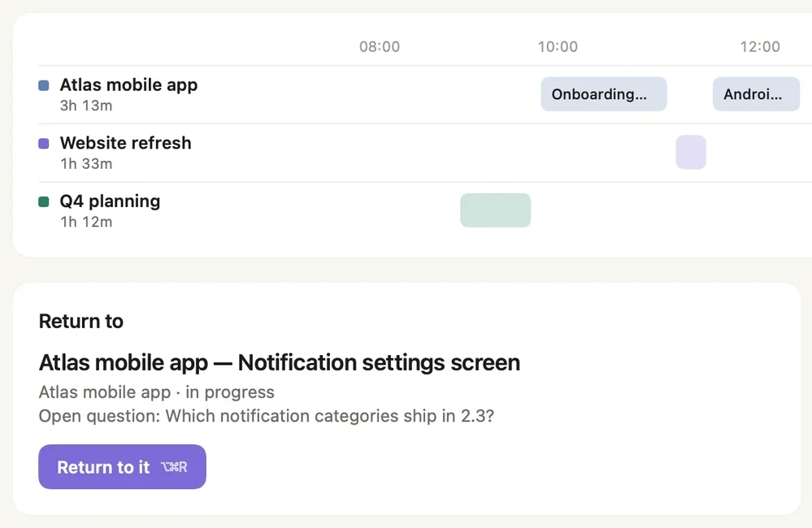Click the open question about notification categories
The height and width of the screenshot is (528, 812).
click(266, 416)
